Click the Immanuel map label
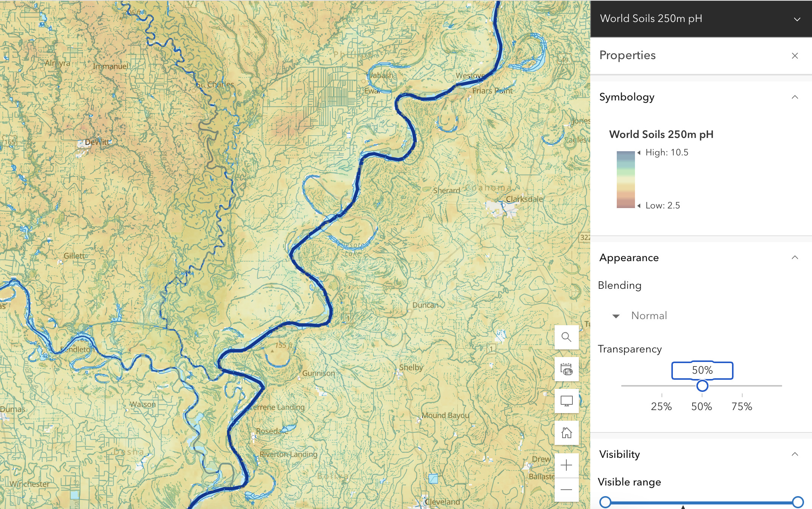The width and height of the screenshot is (812, 509). pos(110,66)
